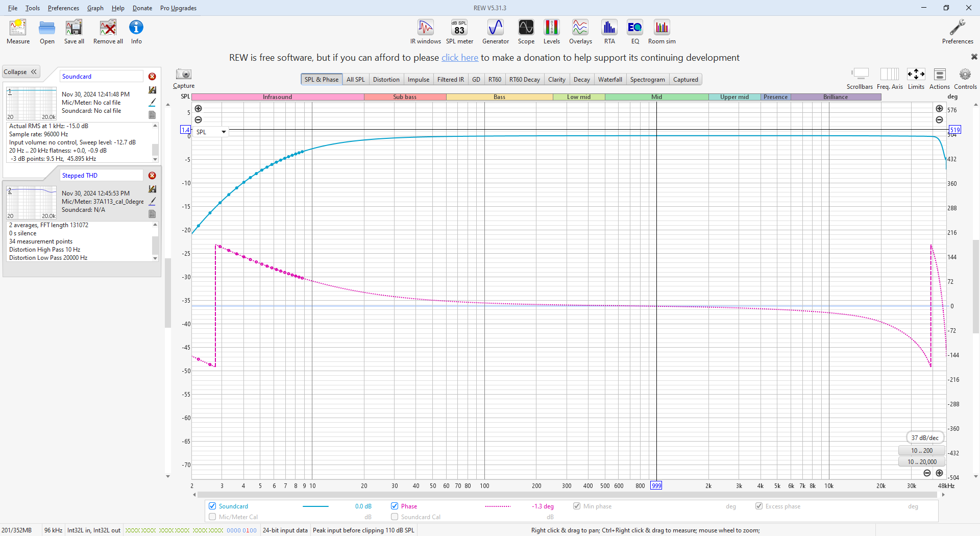
Task: Open the graph Controls gear
Action: pyautogui.click(x=965, y=78)
